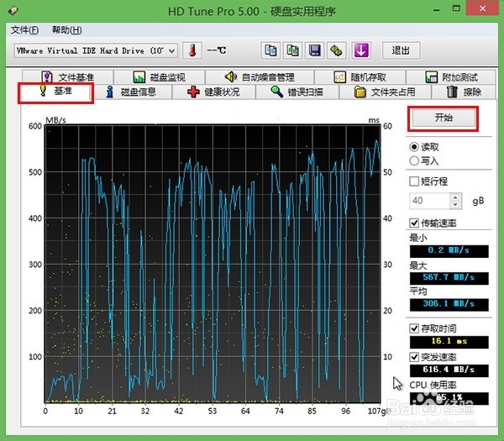Screen dimensions: 504x441
Task: Switch to 擦除 erase tab
Action: [x=465, y=92]
